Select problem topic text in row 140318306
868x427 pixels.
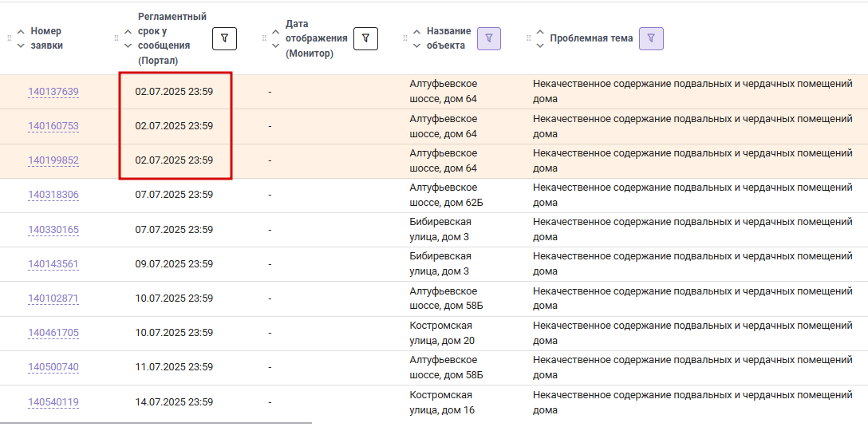(x=692, y=195)
